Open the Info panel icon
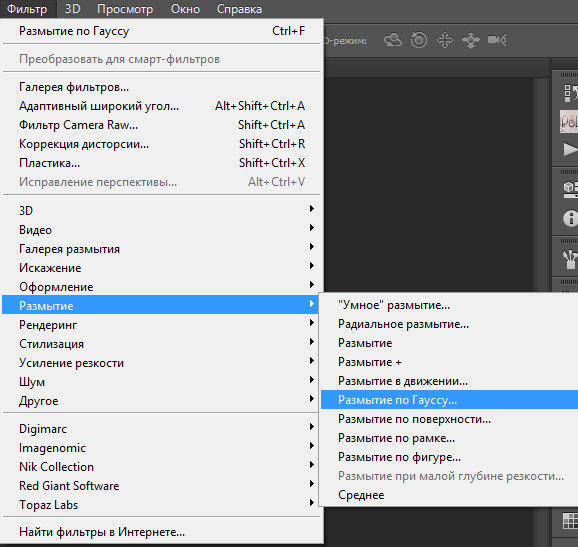 tap(570, 218)
